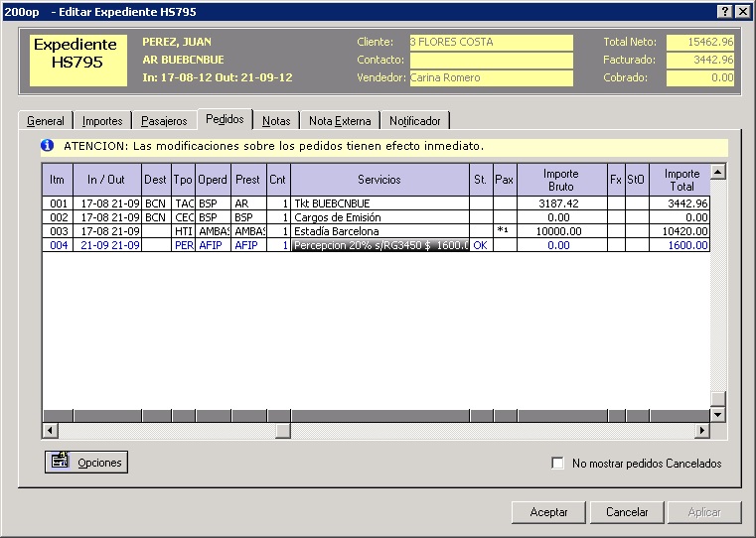This screenshot has width=756, height=538.
Task: Click the Operd column header
Action: click(x=214, y=180)
